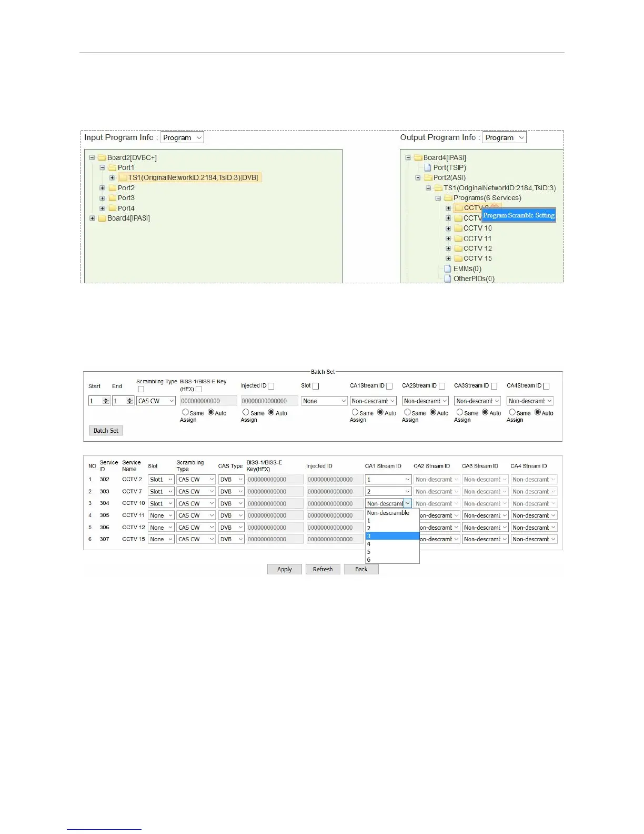Select the EMMs(0) page icon
644x834 pixels.
click(x=448, y=269)
